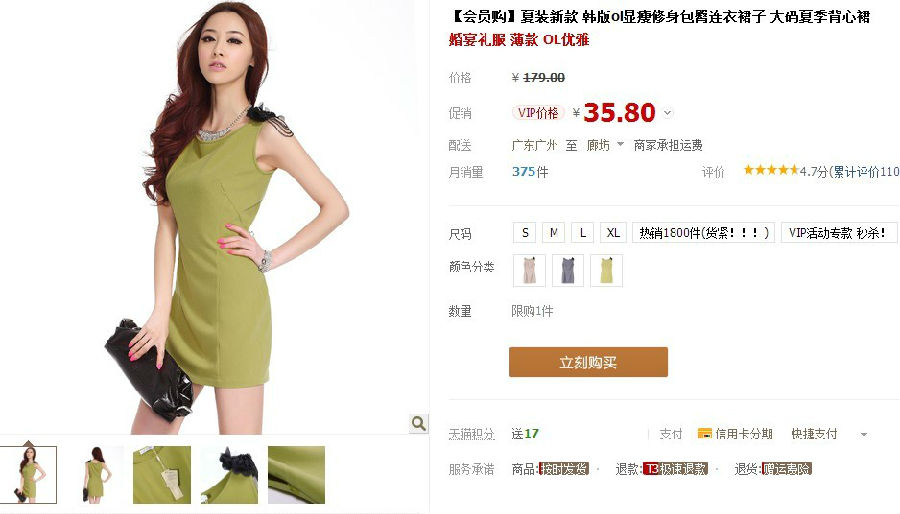Expand the price details arrow next to 35.80
This screenshot has height=514, width=900.
(668, 113)
